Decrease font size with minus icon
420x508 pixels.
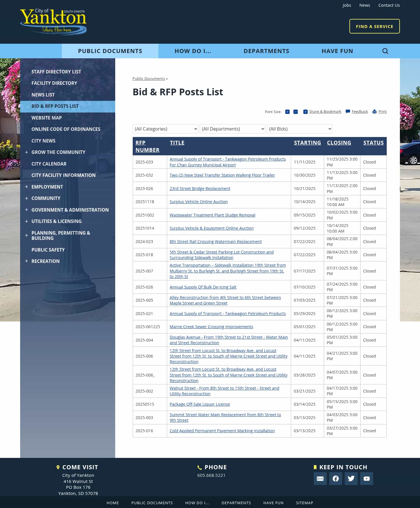(x=295, y=112)
